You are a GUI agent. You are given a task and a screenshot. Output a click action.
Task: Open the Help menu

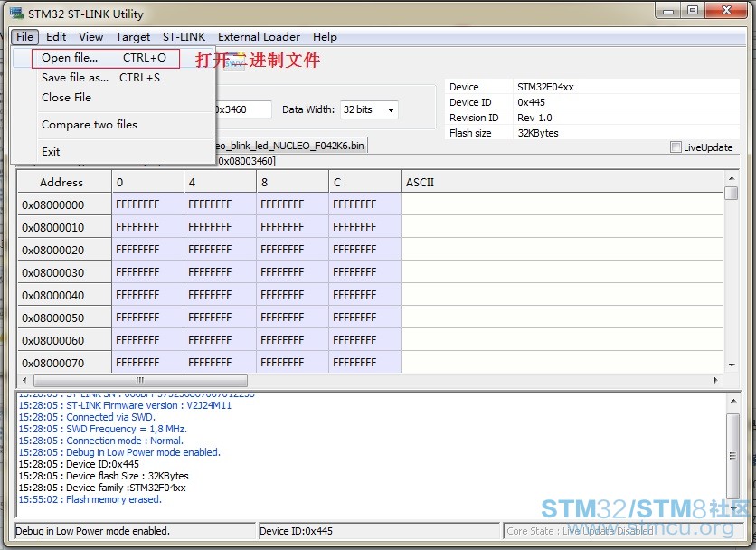(x=325, y=37)
